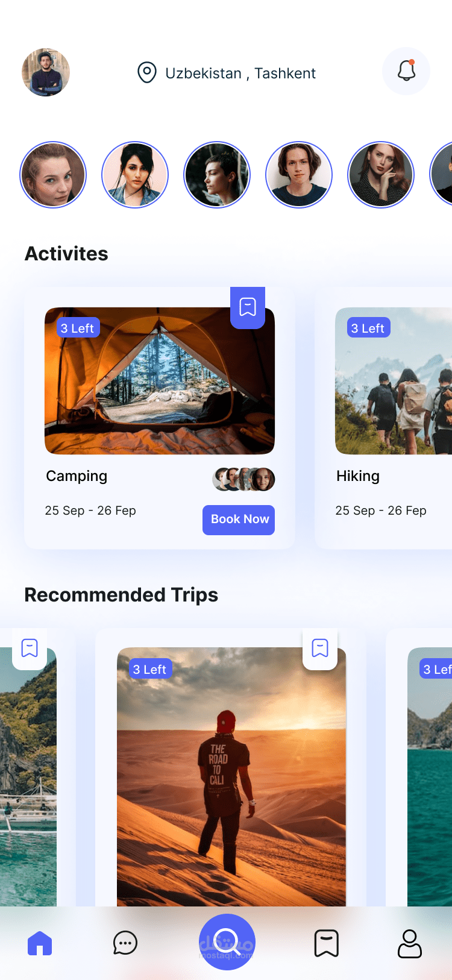Toggle bookmark on Camping card
This screenshot has width=452, height=980.
(248, 307)
